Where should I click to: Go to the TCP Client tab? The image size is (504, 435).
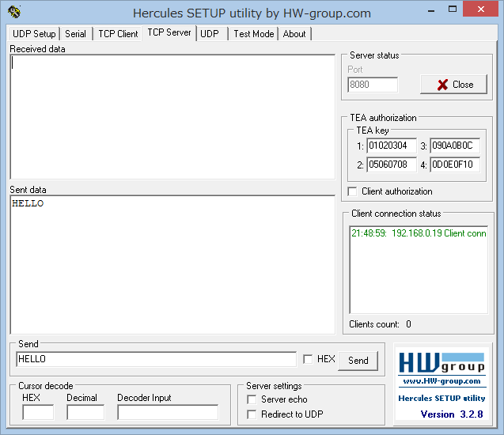pyautogui.click(x=118, y=34)
